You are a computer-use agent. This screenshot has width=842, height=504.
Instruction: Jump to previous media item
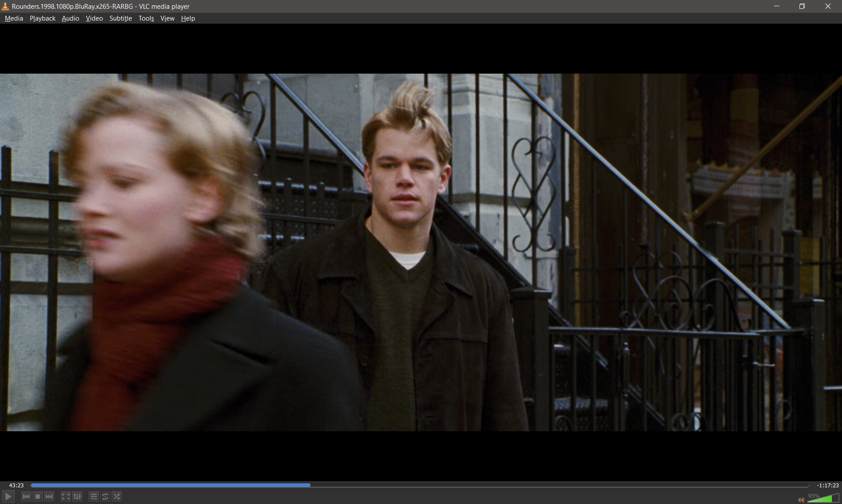tap(26, 497)
